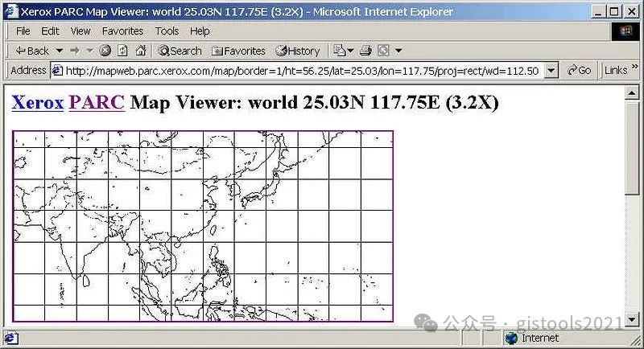This screenshot has height=349, width=644.
Task: Go to the Home page icon
Action: pyautogui.click(x=141, y=51)
